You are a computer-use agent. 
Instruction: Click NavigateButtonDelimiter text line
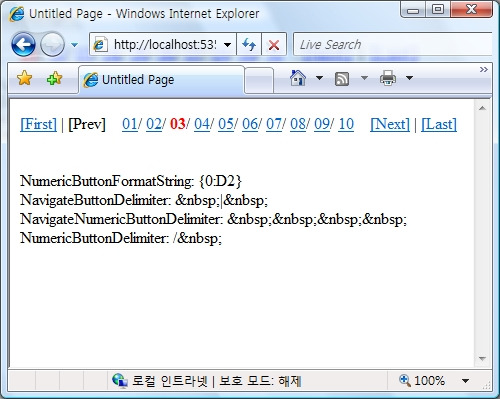144,200
